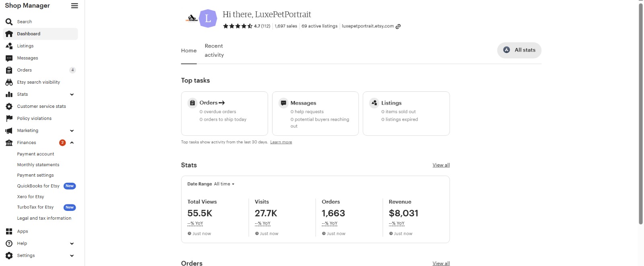The image size is (644, 266).
Task: Click the Settings gear icon
Action: click(9, 256)
